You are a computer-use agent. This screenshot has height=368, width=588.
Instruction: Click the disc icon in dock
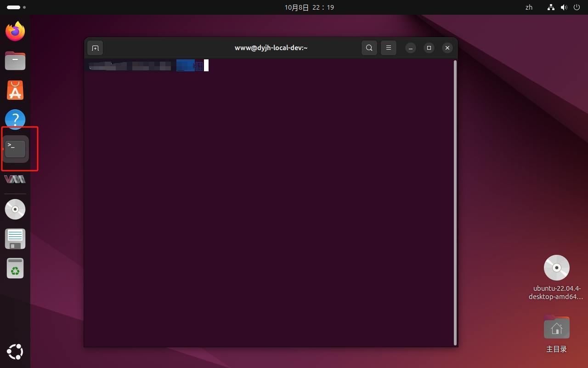pyautogui.click(x=15, y=209)
